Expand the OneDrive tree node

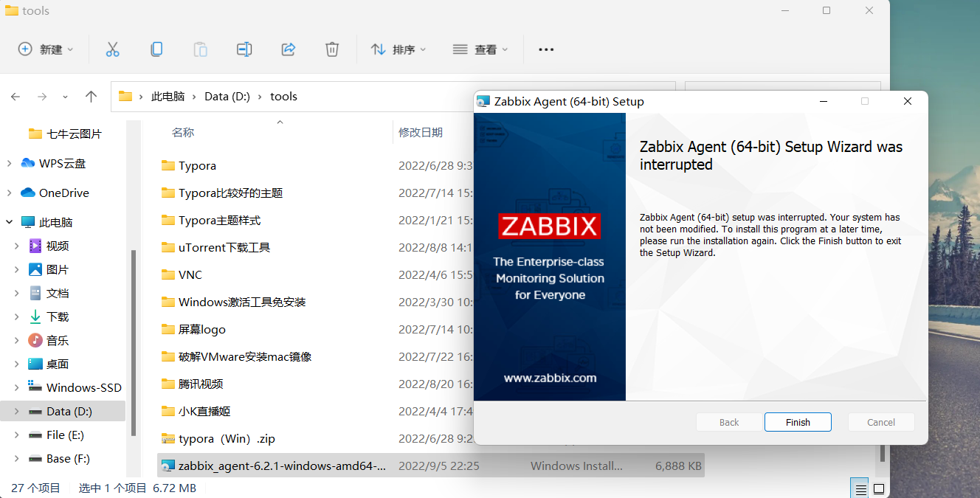click(9, 193)
